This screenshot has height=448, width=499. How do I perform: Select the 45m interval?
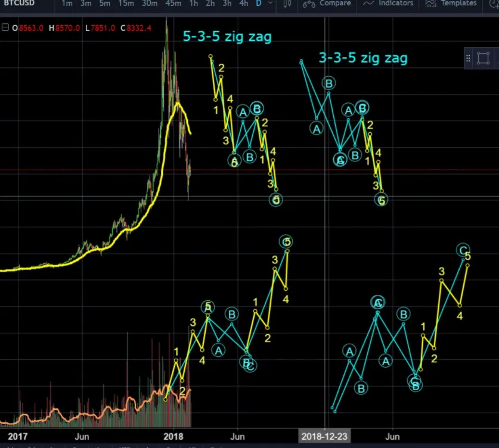tap(173, 4)
